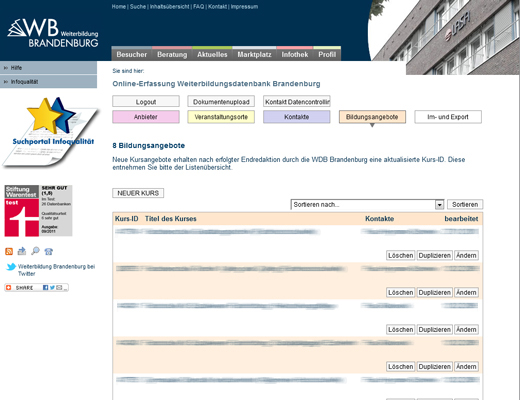The width and height of the screenshot is (520, 400).
Task: Open the Marktplatz navigation tab
Action: tap(254, 54)
